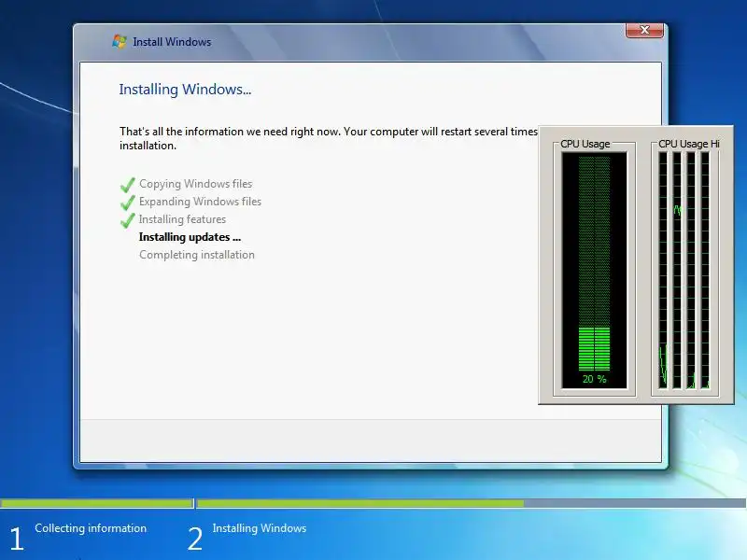Click the green checkmark beside Expanding Windows files

127,202
